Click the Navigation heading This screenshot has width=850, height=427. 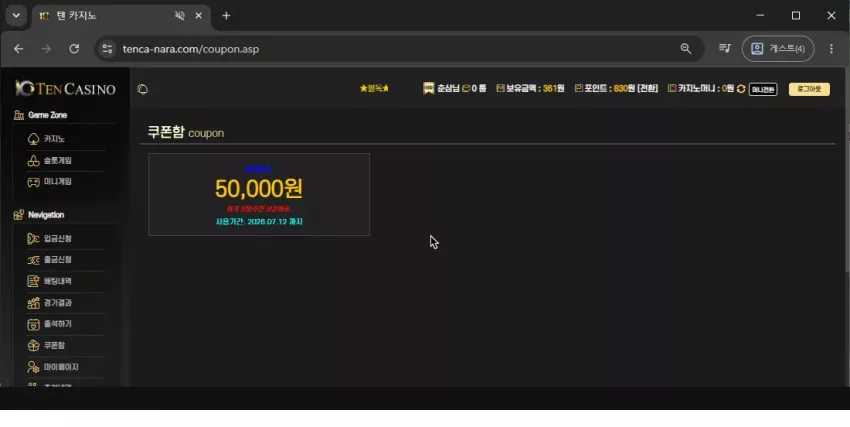click(x=46, y=215)
